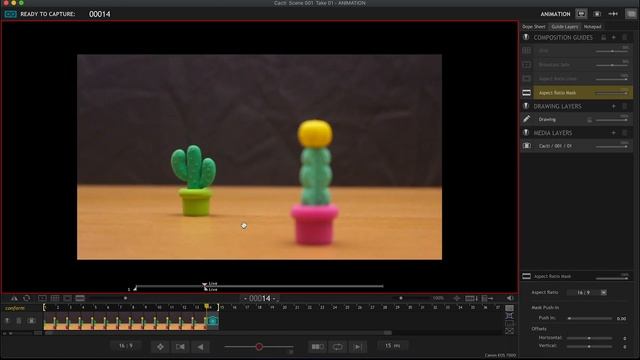Add a new drawing layer plus icon

(613, 106)
